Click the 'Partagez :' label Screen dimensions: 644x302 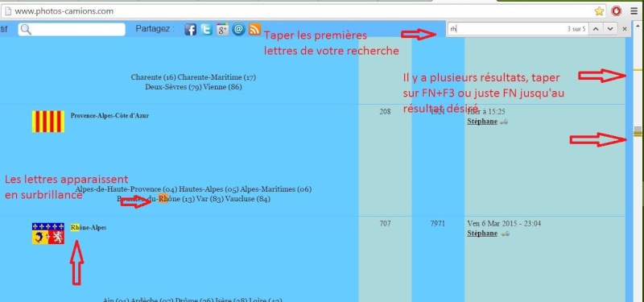pyautogui.click(x=155, y=29)
